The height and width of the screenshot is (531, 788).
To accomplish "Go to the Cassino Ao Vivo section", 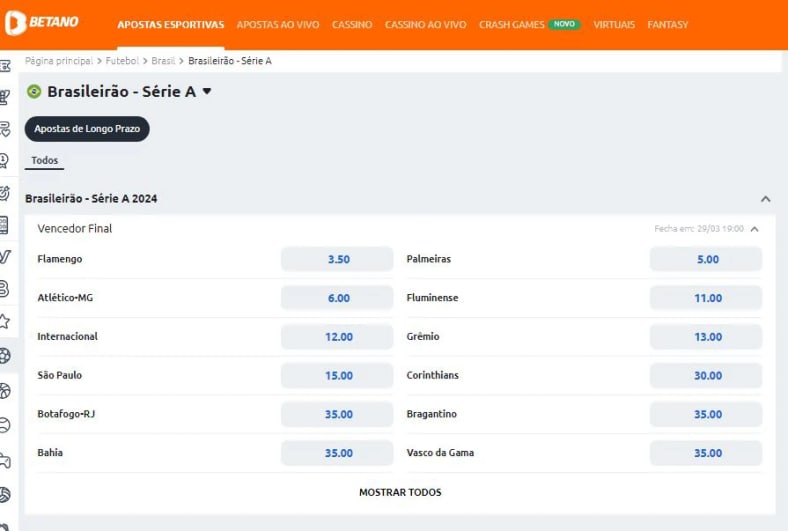I will [426, 25].
